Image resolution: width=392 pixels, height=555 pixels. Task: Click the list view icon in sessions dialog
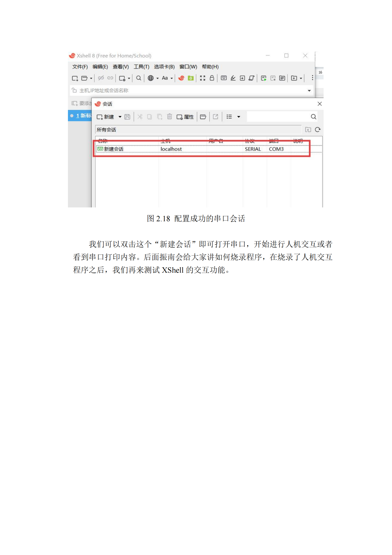click(229, 117)
